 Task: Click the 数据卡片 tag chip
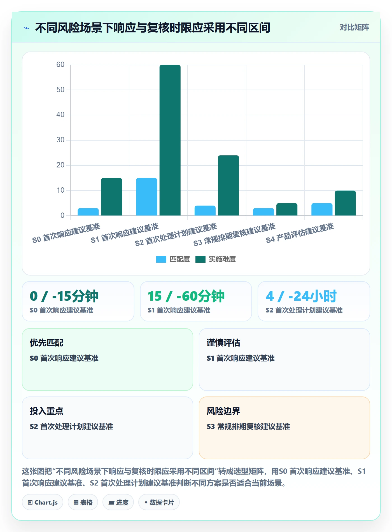pyautogui.click(x=159, y=502)
